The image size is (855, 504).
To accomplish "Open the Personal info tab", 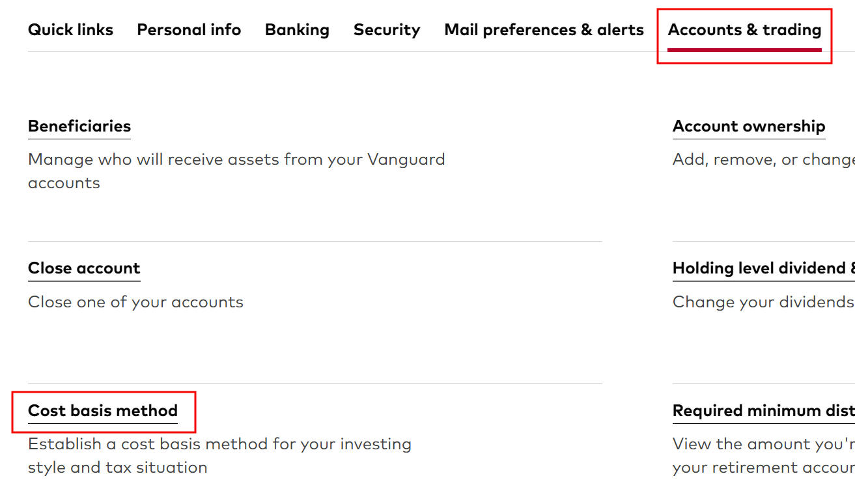I will point(189,29).
